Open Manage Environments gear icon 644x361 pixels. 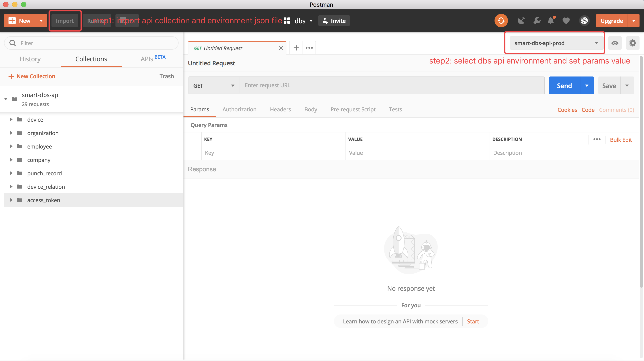coord(633,43)
